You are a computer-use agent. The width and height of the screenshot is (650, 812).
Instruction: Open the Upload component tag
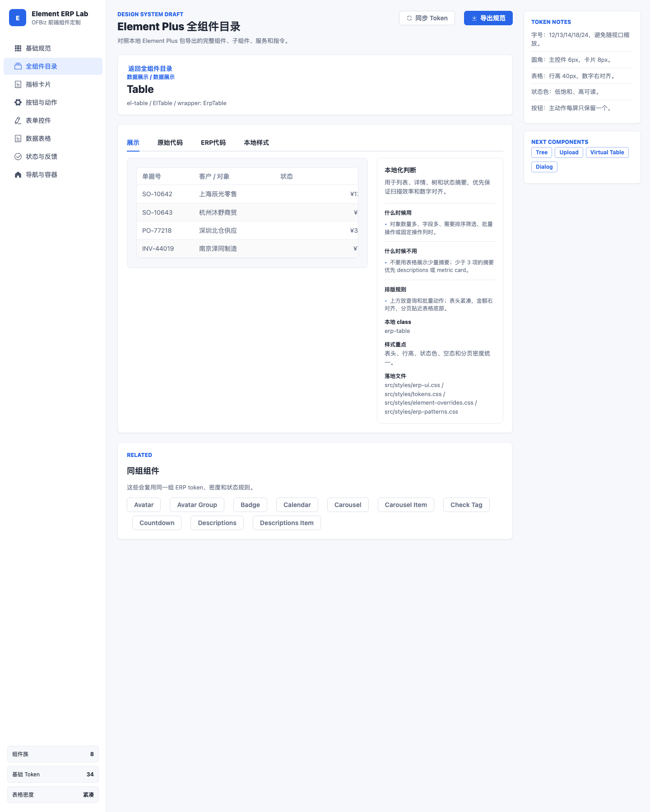click(x=569, y=152)
